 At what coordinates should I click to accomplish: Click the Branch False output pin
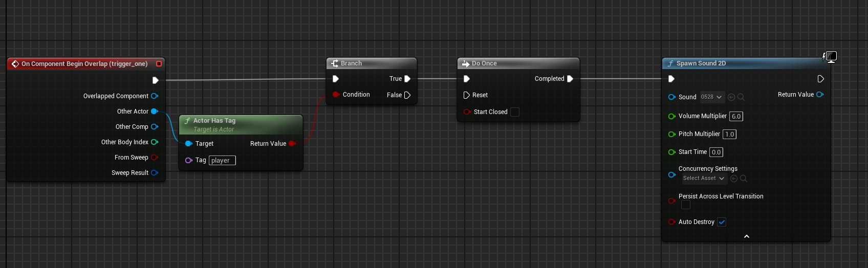[x=407, y=95]
